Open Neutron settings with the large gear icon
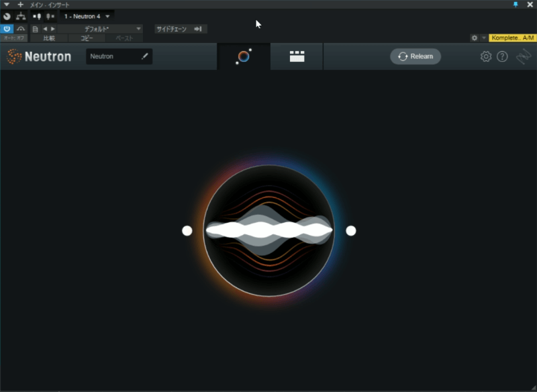 [x=485, y=56]
